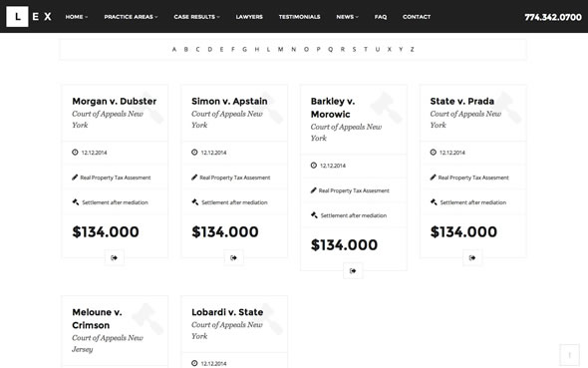This screenshot has height=368, width=588.
Task: Click the small gavel icon in Simon v. Apstain card
Action: (x=194, y=201)
